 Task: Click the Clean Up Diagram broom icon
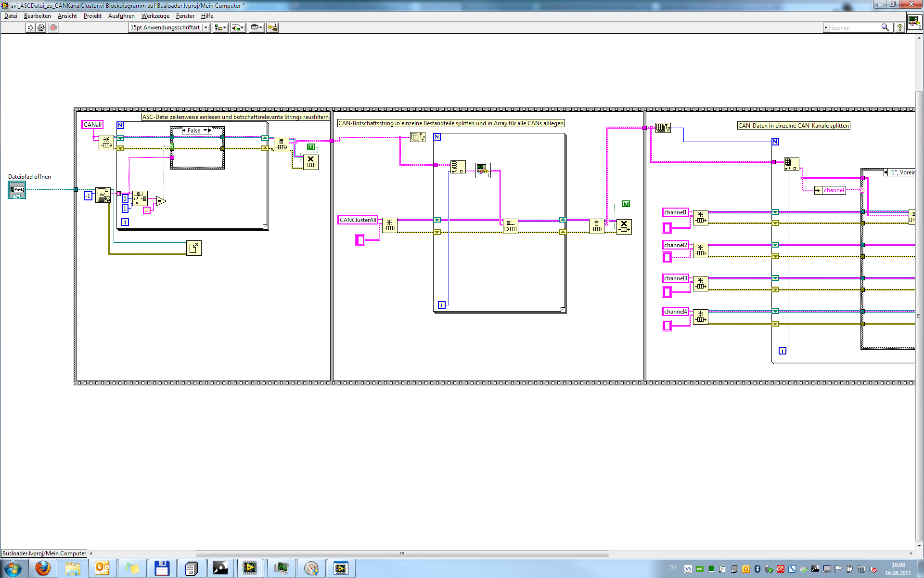(272, 28)
